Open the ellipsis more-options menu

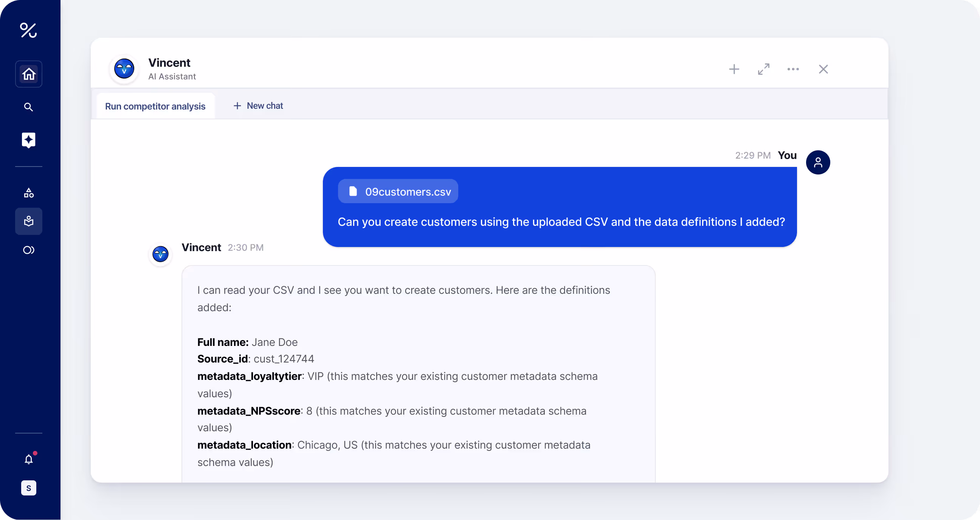click(x=793, y=69)
